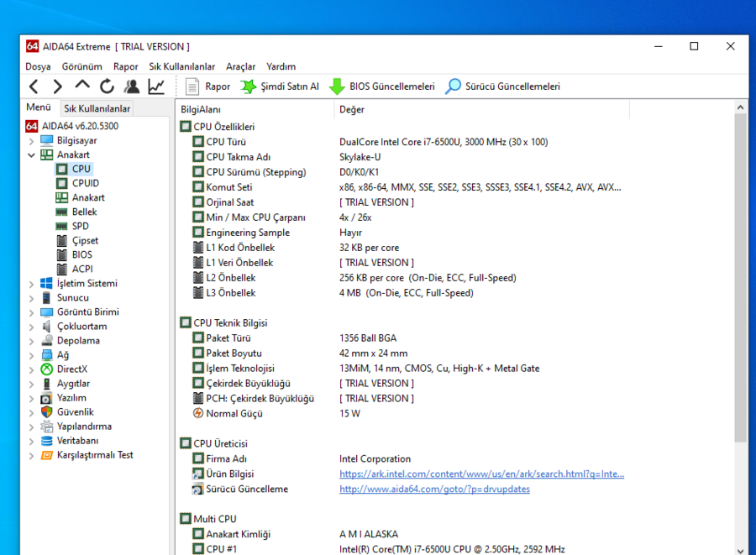Expand the Depolama tree node
Viewport: 756px width, 555px height.
tap(32, 341)
